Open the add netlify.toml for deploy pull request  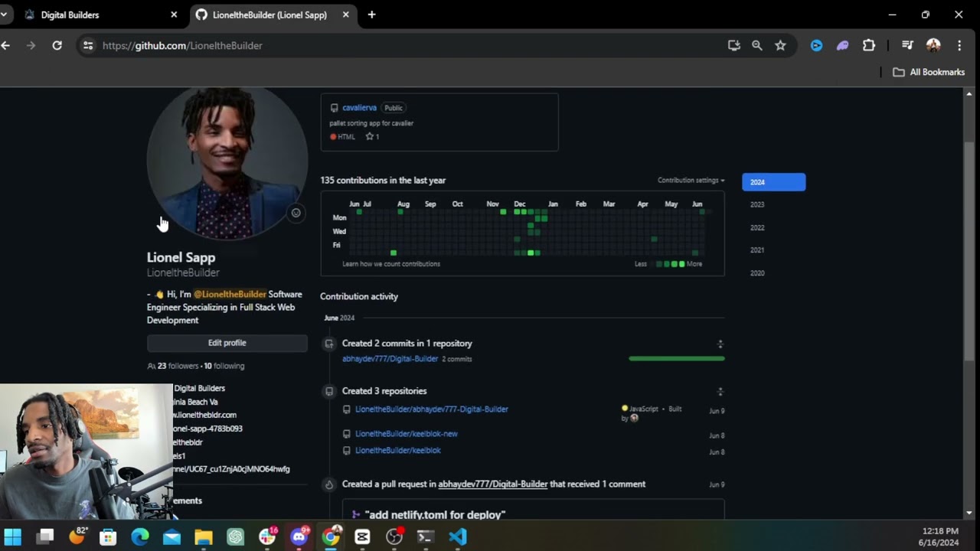click(x=435, y=515)
